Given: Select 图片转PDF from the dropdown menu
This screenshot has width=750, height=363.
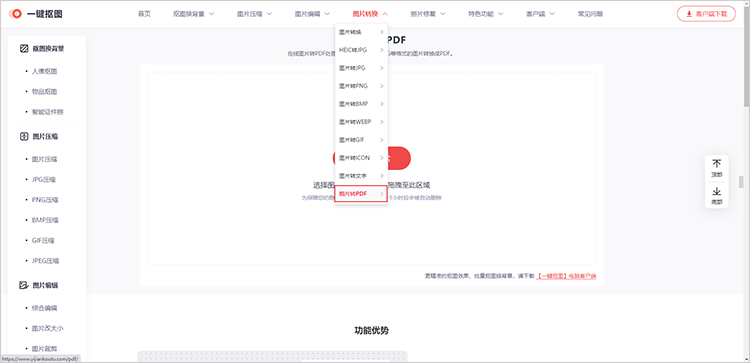Looking at the screenshot, I should click(x=361, y=193).
